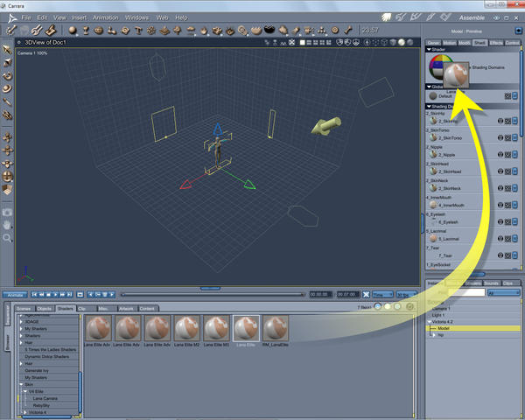Select Lana Carrara folder in tree
525x420 pixels.
pos(45,398)
